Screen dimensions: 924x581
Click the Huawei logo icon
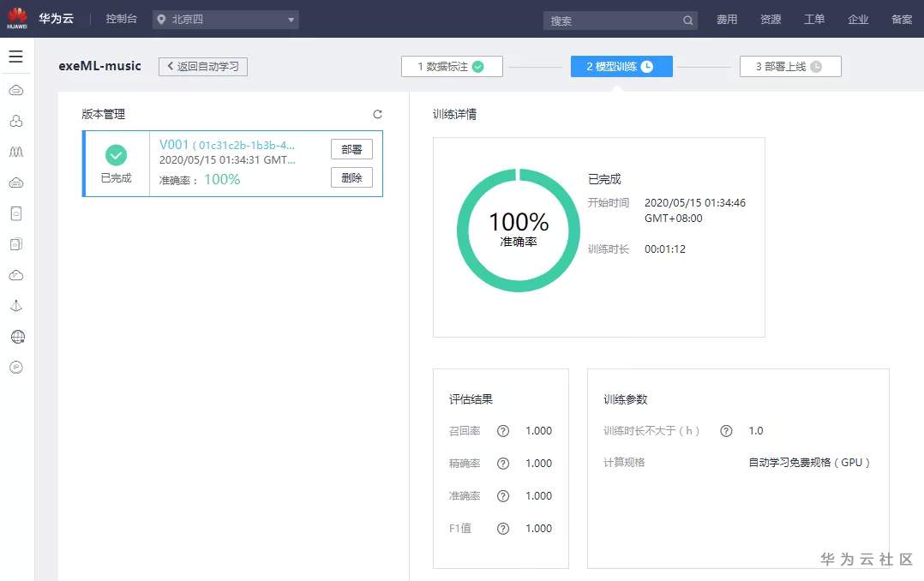point(17,18)
